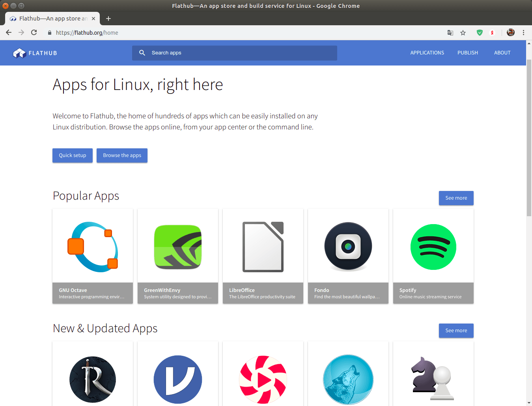The height and width of the screenshot is (406, 532).
Task: Click the GNU Octave title label
Action: [x=73, y=290]
